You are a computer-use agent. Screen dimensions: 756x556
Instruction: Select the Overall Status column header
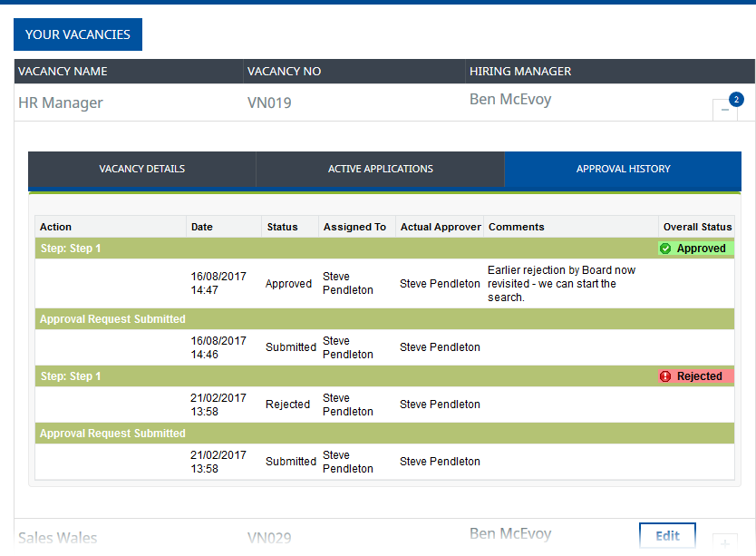pyautogui.click(x=697, y=227)
